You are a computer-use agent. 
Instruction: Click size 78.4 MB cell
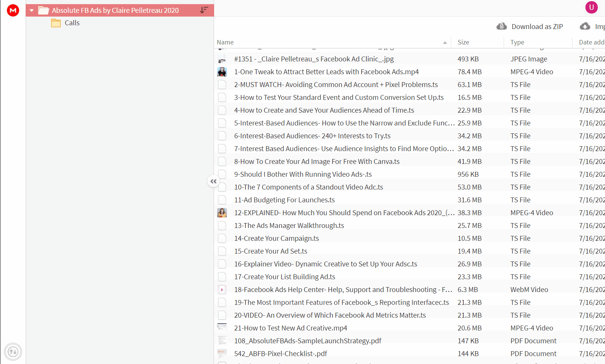point(470,72)
